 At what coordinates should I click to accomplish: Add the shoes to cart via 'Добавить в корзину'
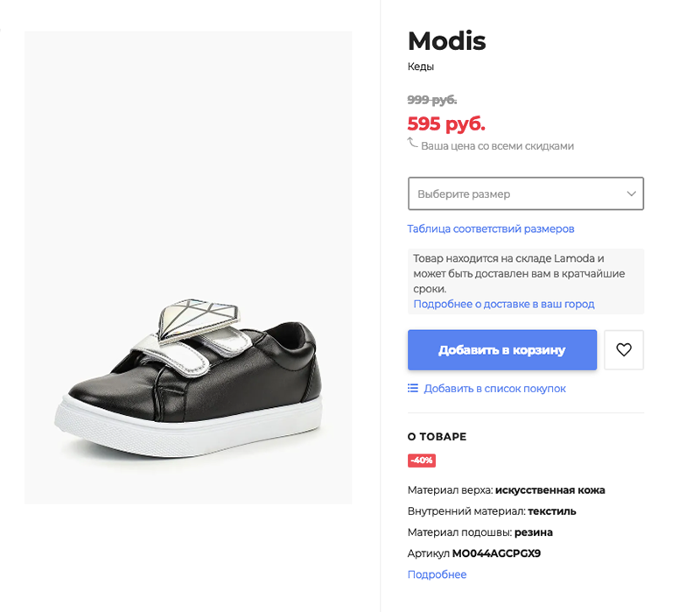coord(502,350)
